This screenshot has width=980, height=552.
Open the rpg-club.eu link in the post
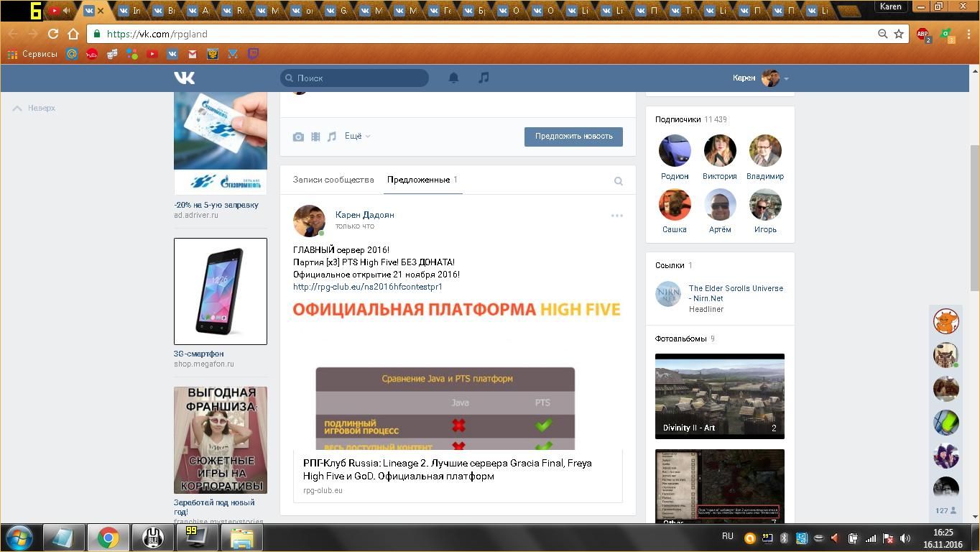(x=368, y=287)
